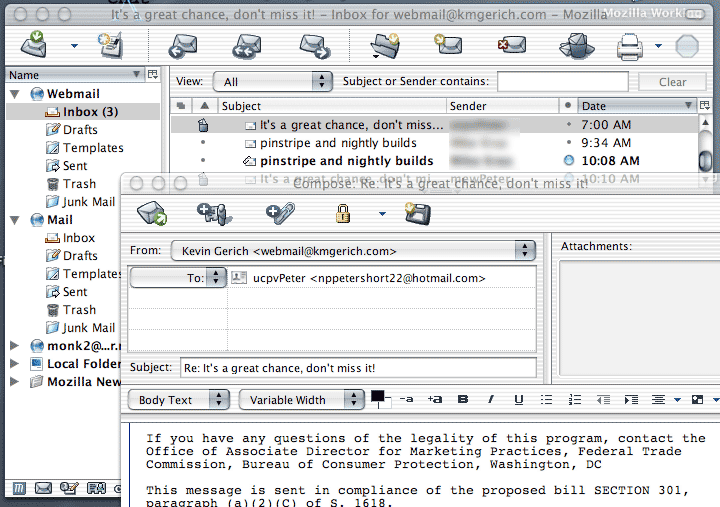Viewport: 720px width, 507px height.
Task: Click the decrease font size icon
Action: pos(406,400)
